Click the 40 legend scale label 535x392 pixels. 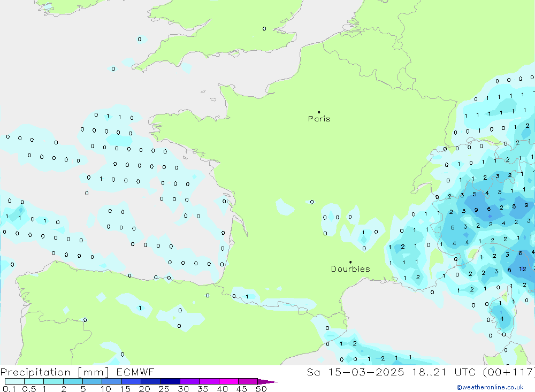222,389
